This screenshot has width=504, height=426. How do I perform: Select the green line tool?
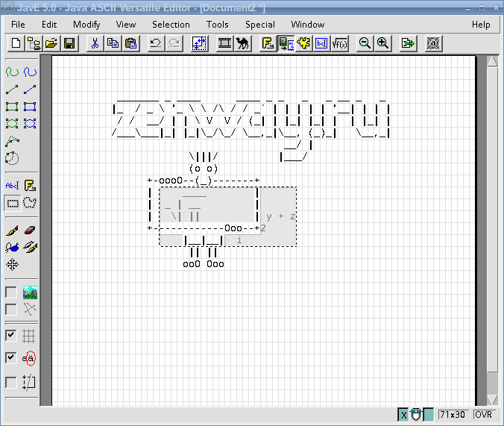pyautogui.click(x=12, y=90)
